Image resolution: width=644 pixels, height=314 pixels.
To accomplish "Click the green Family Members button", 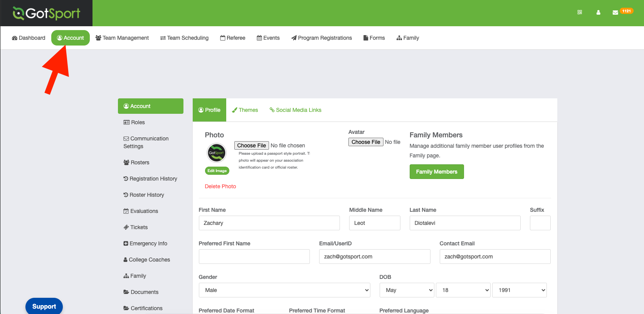I will point(437,172).
